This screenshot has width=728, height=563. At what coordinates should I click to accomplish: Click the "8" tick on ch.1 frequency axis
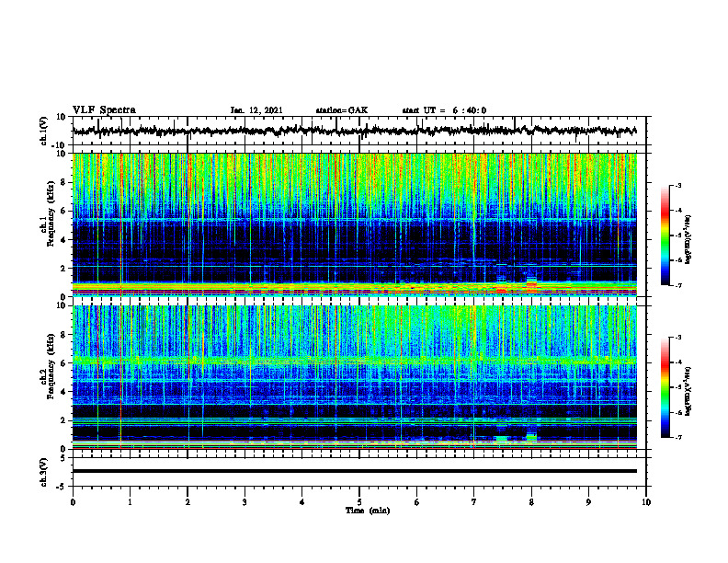point(63,182)
